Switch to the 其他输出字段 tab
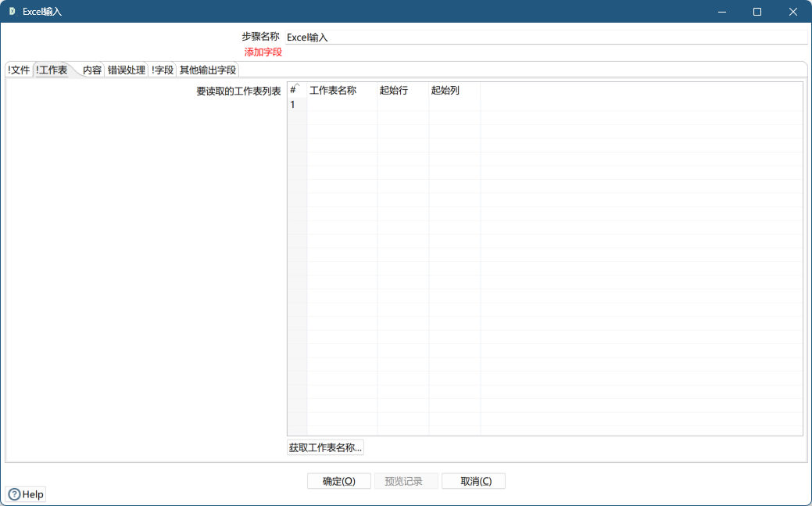Viewport: 812px width, 506px height. pyautogui.click(x=207, y=70)
